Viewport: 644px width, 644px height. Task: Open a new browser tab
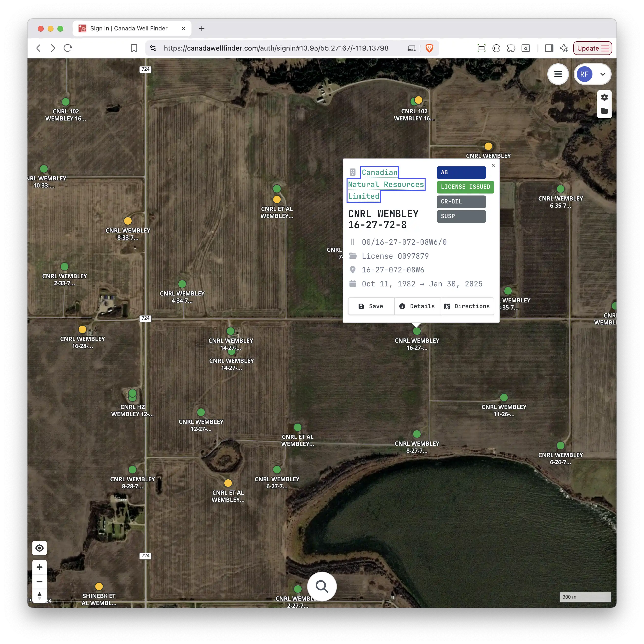pos(202,28)
